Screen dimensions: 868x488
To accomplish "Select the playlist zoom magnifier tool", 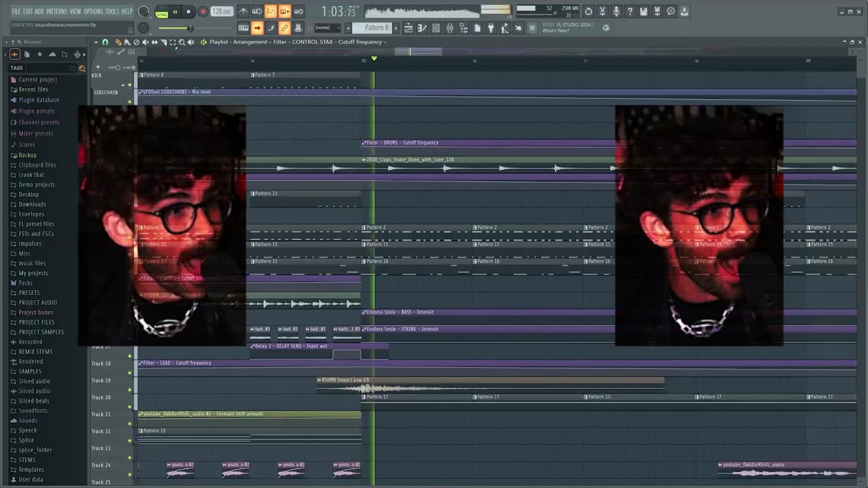I will point(182,42).
